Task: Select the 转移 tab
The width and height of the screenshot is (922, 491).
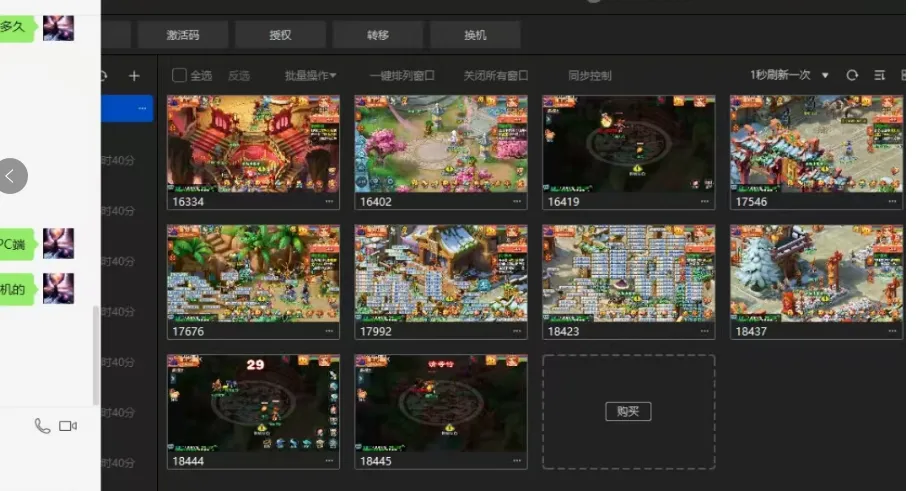Action: click(x=377, y=35)
